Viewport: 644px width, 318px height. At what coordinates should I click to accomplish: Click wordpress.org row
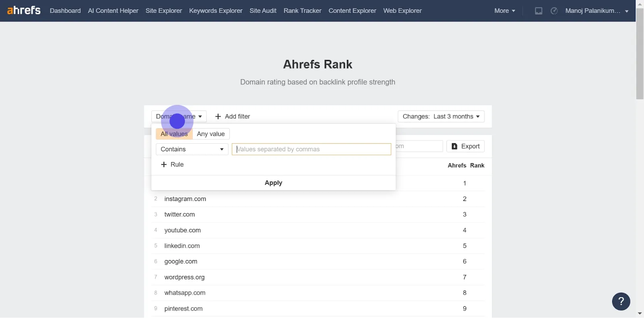click(x=318, y=277)
